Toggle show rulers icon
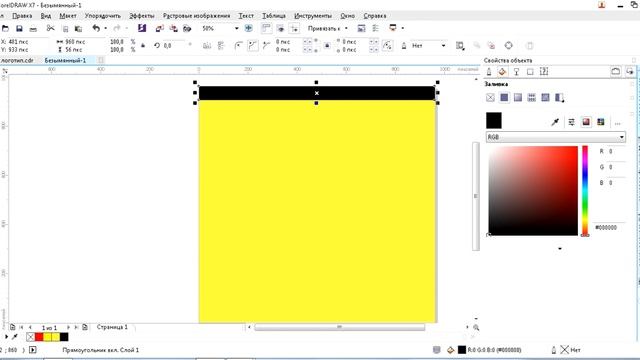 coord(266,28)
